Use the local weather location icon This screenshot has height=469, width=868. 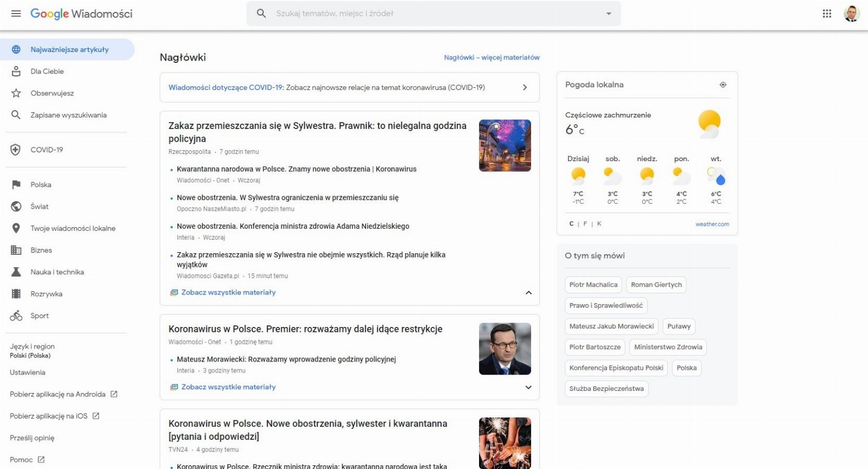[x=723, y=85]
